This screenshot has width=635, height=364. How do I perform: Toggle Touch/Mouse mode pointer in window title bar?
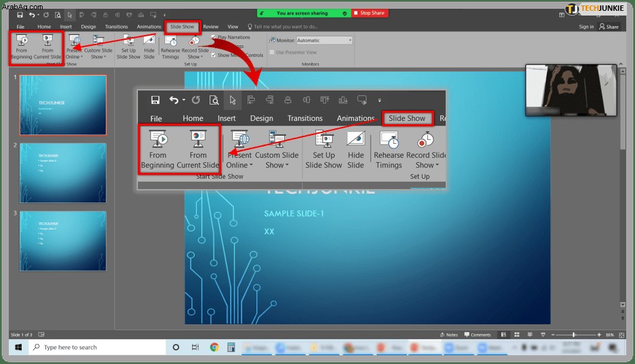pyautogui.click(x=70, y=15)
